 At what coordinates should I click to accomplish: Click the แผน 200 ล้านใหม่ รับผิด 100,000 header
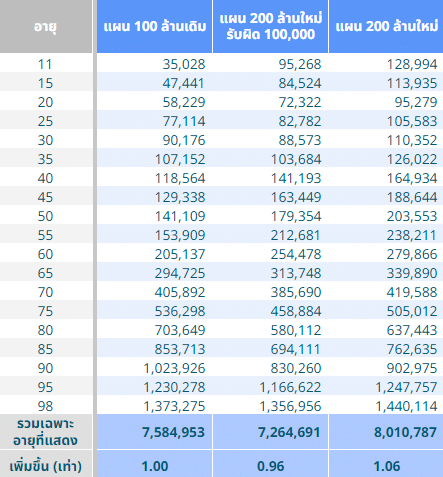coord(270,26)
